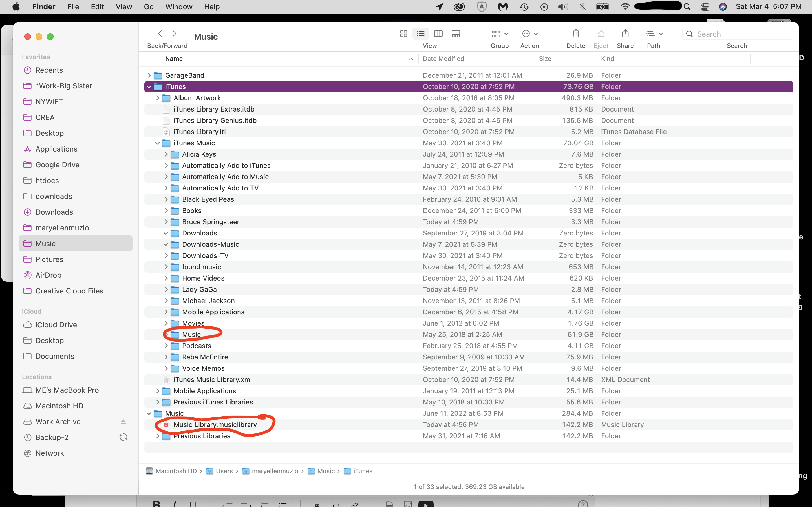Click the Share toolbar icon
The width and height of the screenshot is (812, 507).
click(x=625, y=34)
